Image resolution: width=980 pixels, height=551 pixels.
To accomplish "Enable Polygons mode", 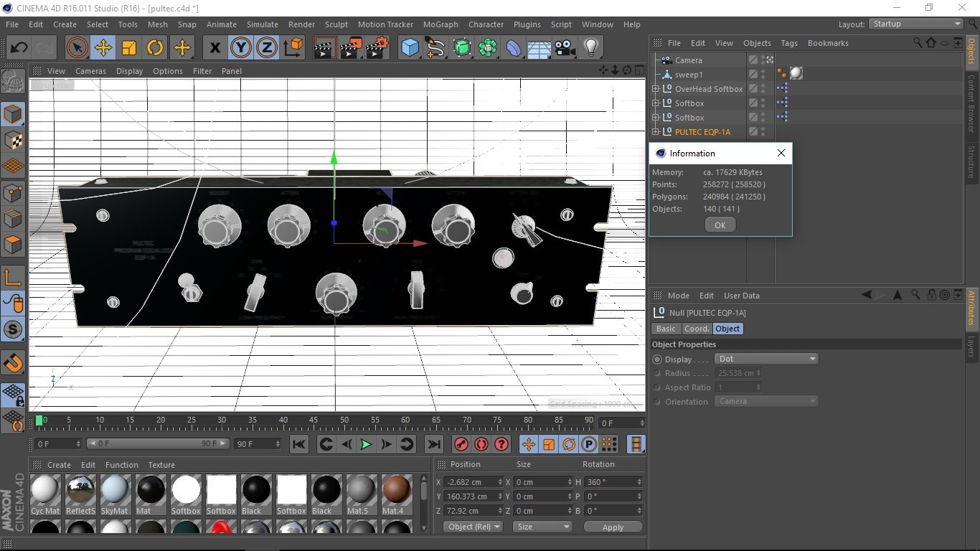I will pos(13,245).
